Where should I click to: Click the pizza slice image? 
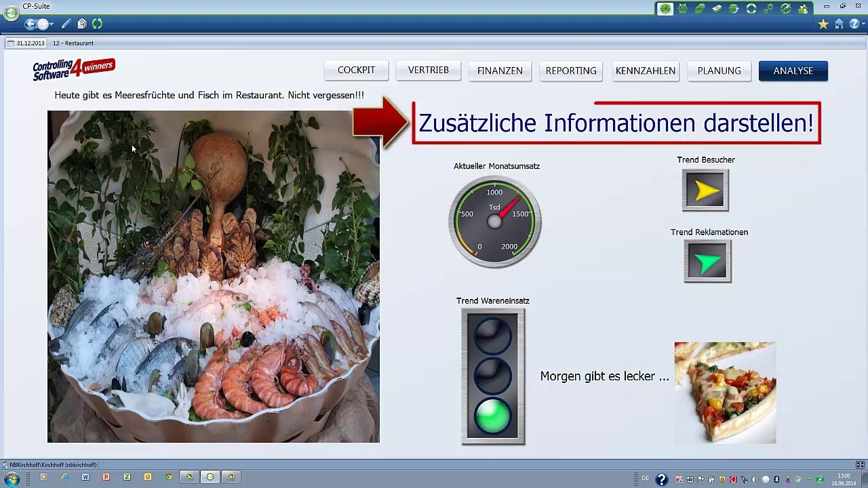point(725,392)
